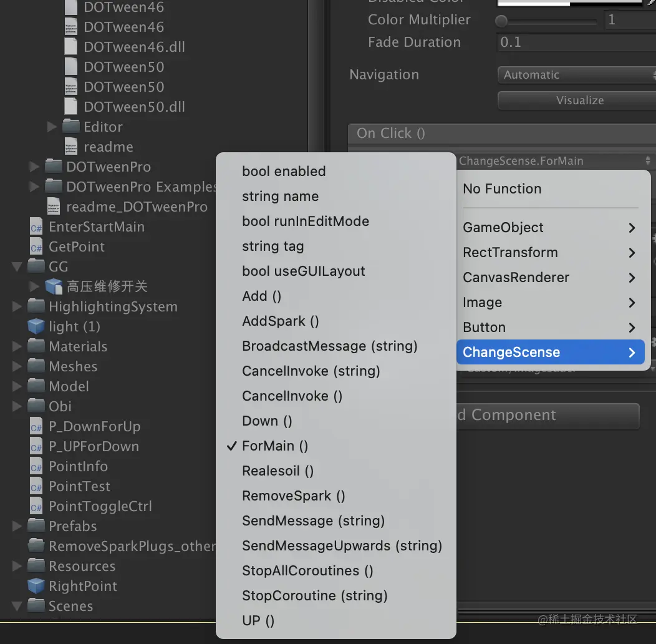
Task: Expand the DOTweenPro folder arrow
Action: click(34, 167)
